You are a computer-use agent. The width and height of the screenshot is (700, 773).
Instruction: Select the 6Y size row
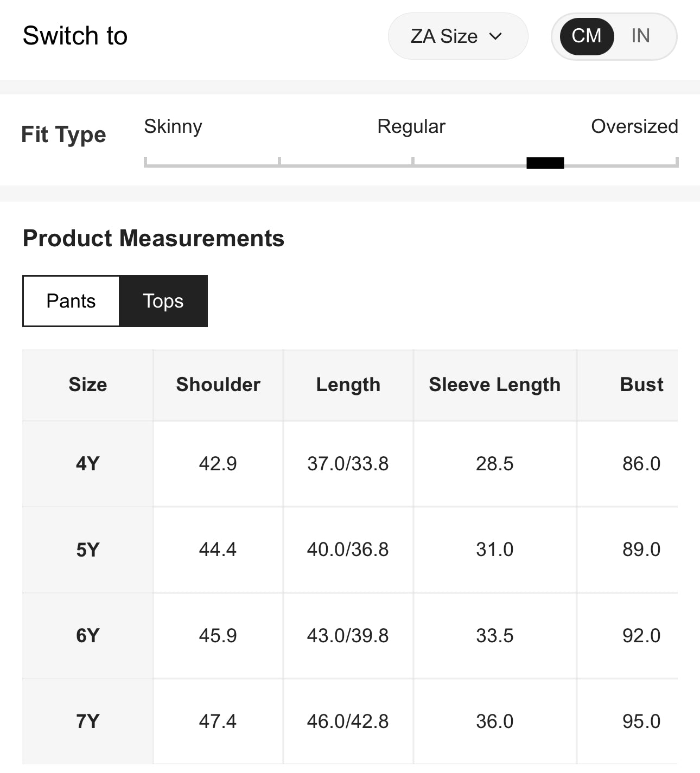pos(88,635)
